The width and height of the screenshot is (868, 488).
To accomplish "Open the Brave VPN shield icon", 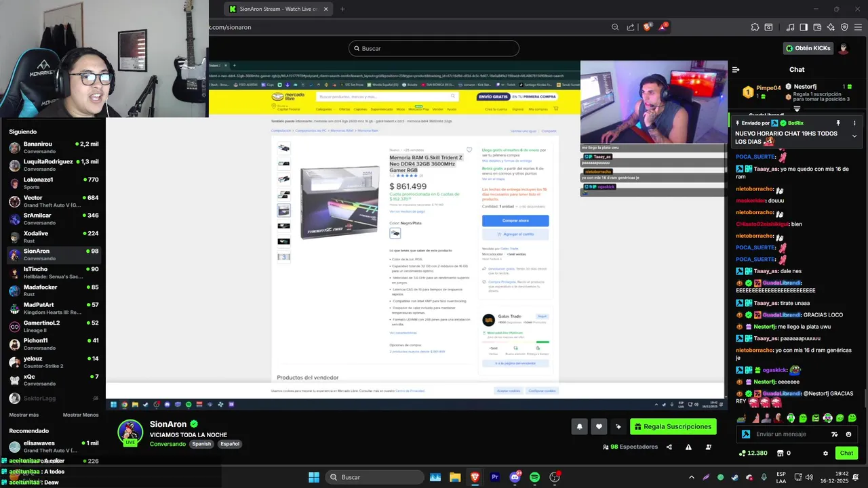I will 844,27.
